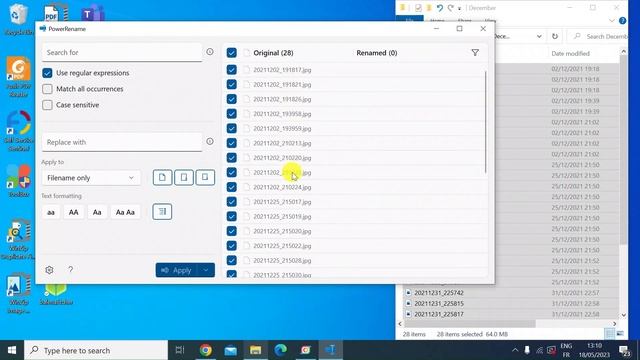Expand the Apply button dropdown arrow
Screen dimensions: 640x360
pos(206,270)
